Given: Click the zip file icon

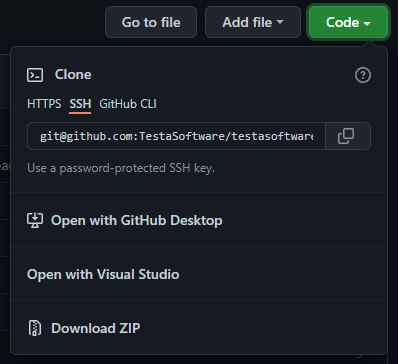Looking at the screenshot, I should click(x=35, y=328).
